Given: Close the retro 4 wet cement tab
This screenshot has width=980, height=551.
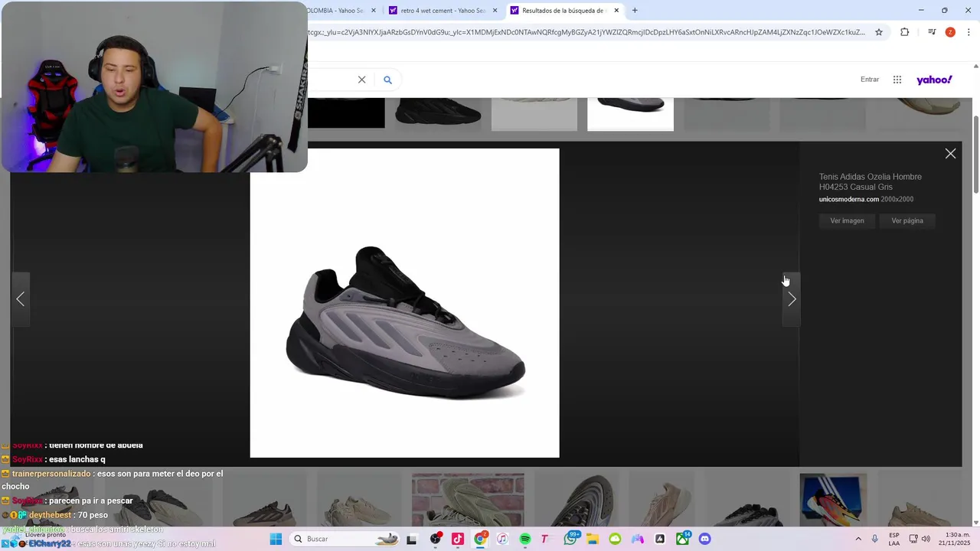Looking at the screenshot, I should 495,11.
